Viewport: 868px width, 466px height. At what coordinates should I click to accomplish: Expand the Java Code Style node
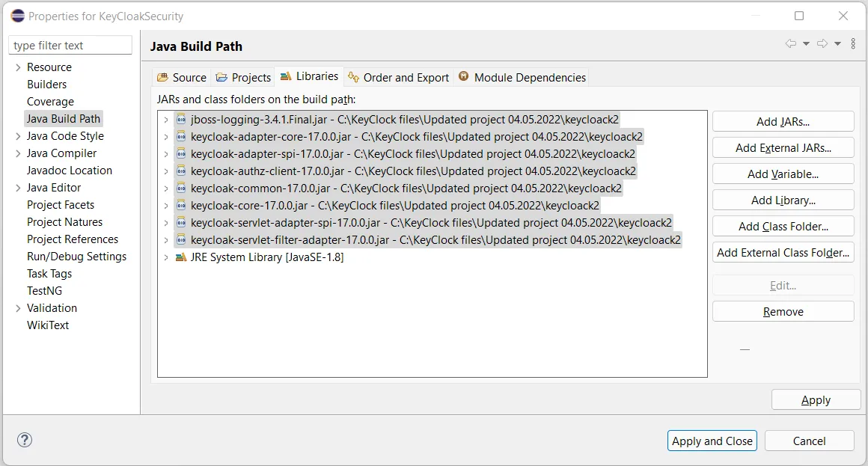18,136
